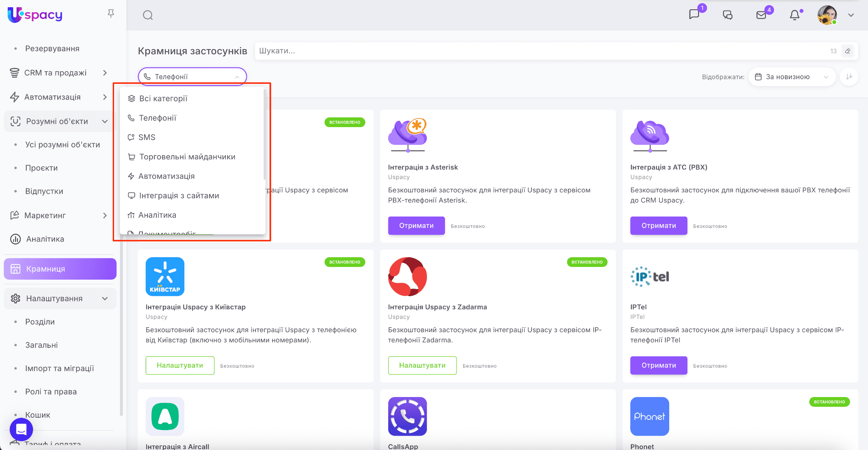Select Всі категорії in category list
This screenshot has height=450, width=868.
point(163,99)
